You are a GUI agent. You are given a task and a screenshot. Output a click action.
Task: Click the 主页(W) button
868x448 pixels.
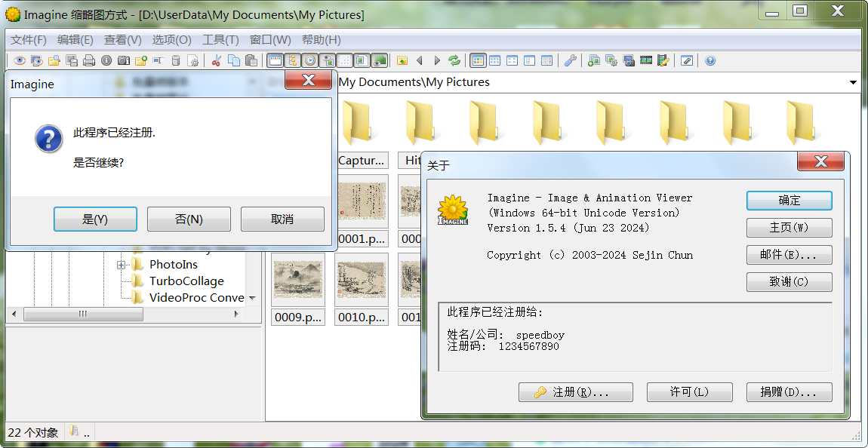click(x=790, y=228)
